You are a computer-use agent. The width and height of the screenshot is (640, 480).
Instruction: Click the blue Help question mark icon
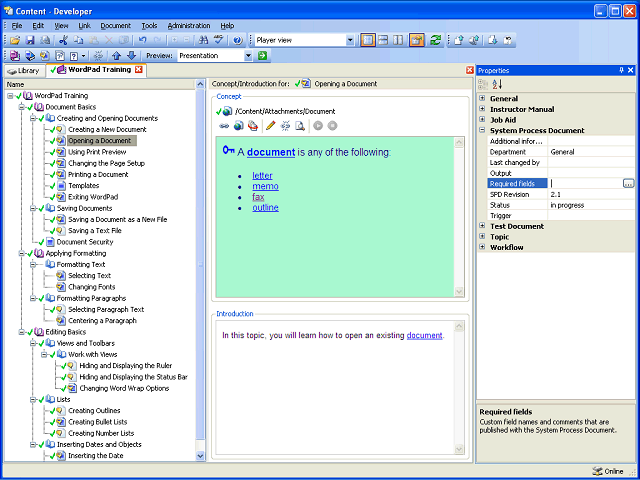(238, 40)
